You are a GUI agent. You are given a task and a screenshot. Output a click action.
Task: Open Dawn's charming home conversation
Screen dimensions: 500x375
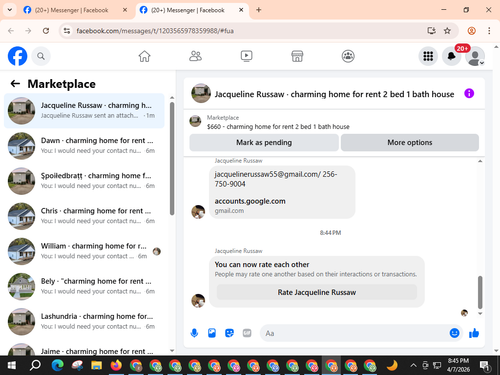84,146
